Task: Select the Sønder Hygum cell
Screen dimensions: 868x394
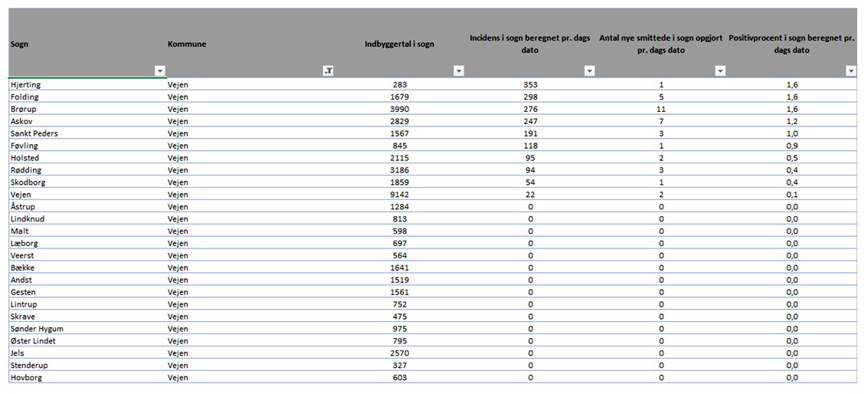Action: click(87, 329)
